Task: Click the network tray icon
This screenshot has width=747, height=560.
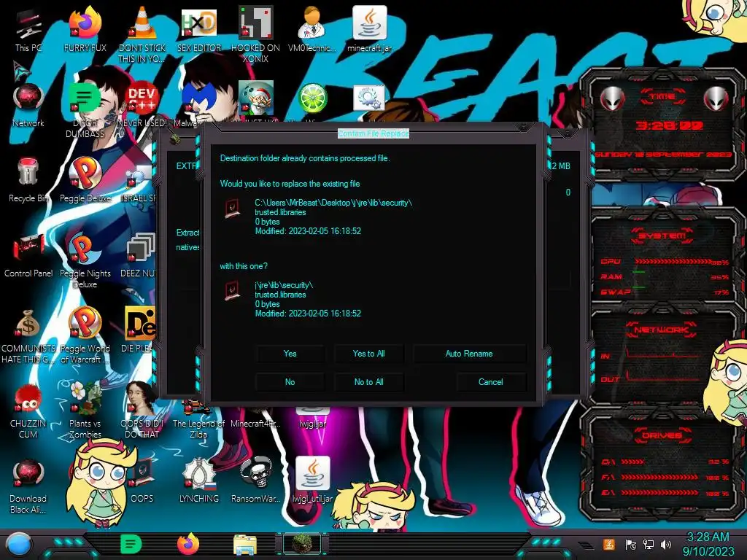Action: tap(648, 544)
